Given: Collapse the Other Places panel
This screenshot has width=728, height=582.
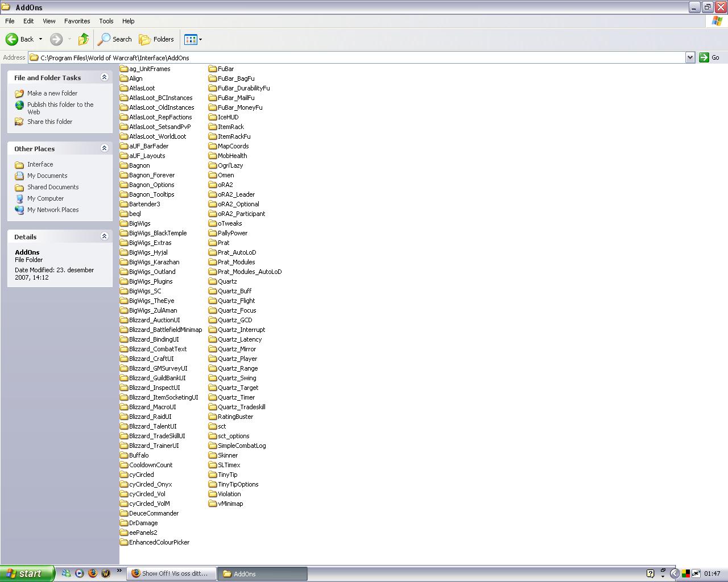Looking at the screenshot, I should coord(104,148).
